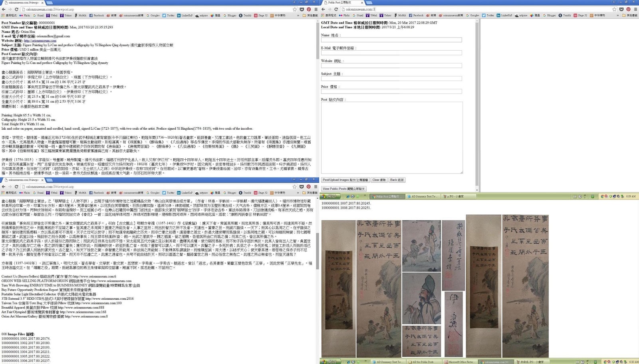Star the Public Post page as a bookmark
Viewport: 639px width, 364px height.
pos(614,9)
